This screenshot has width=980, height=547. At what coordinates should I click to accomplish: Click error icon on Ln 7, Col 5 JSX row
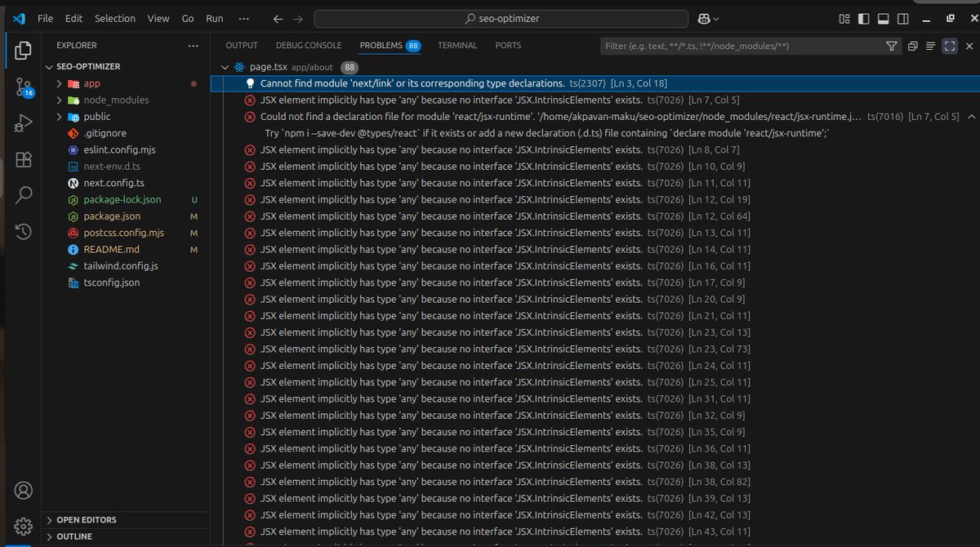(251, 100)
